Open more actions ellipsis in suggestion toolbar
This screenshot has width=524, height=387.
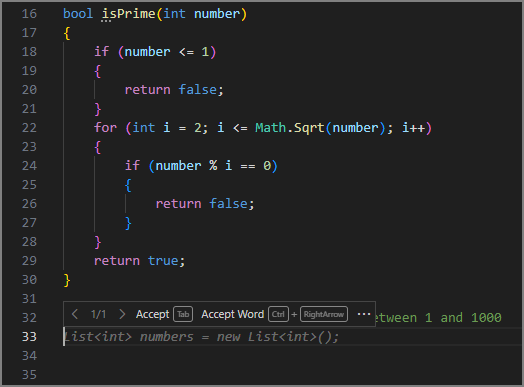tap(364, 314)
